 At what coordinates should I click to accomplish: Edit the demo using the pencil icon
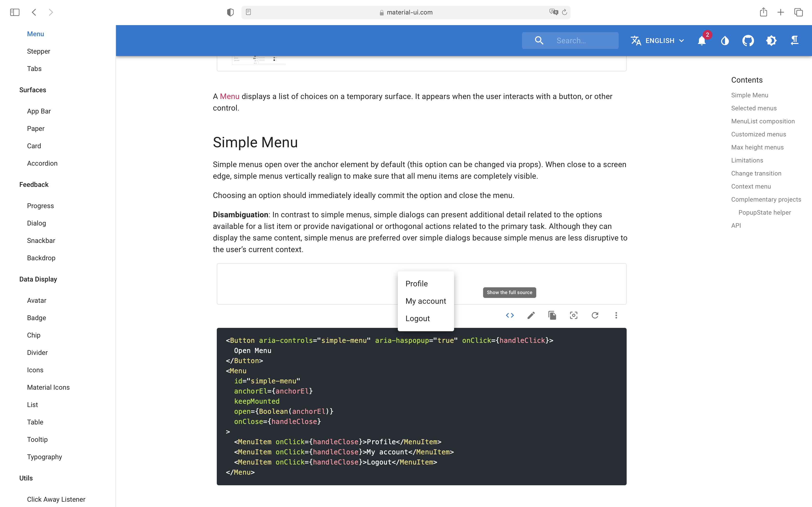point(531,315)
